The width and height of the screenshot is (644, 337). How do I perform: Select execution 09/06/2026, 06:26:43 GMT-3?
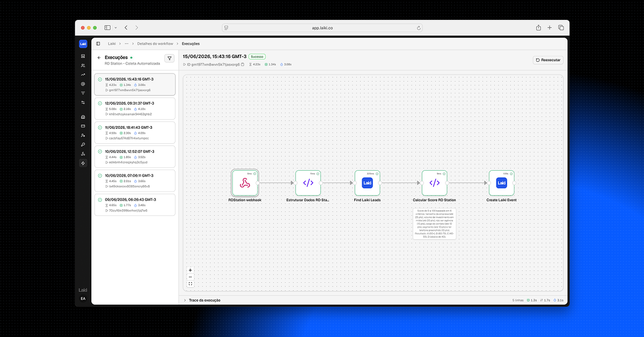tap(134, 204)
